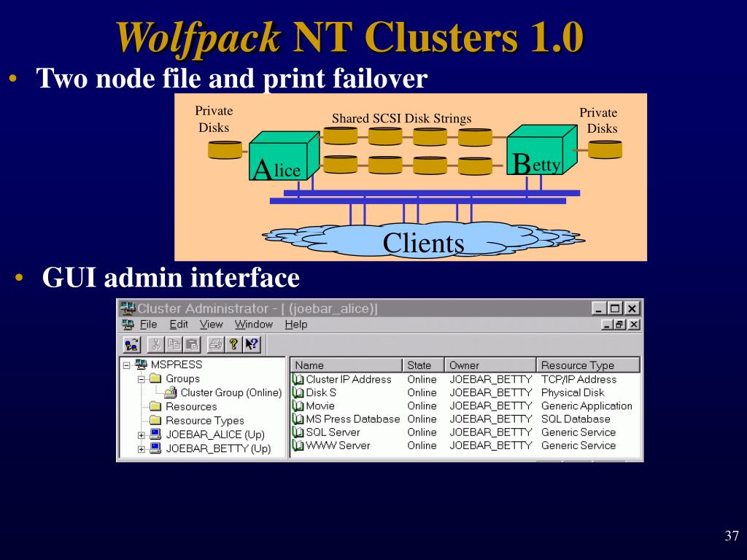Image resolution: width=747 pixels, height=560 pixels.
Task: Click the JOEBAR_ALICE computer icon
Action: tap(155, 434)
